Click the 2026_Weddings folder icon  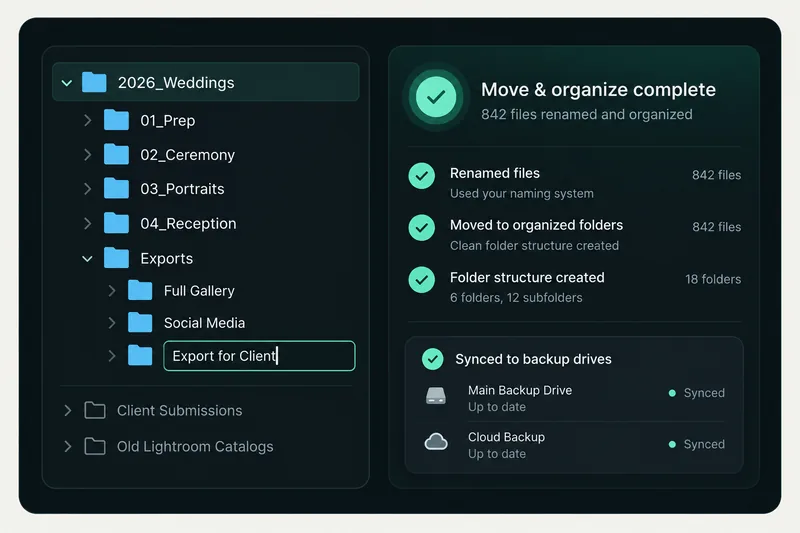[x=94, y=82]
